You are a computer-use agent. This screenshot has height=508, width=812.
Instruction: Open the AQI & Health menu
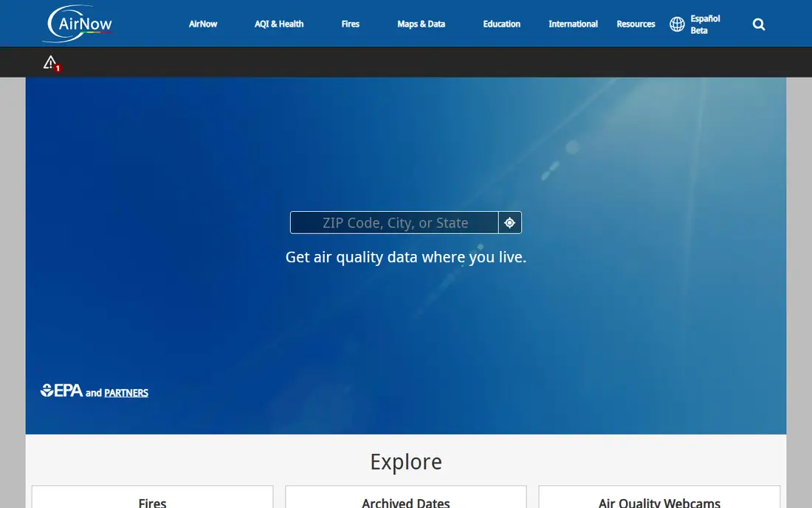[x=278, y=24]
